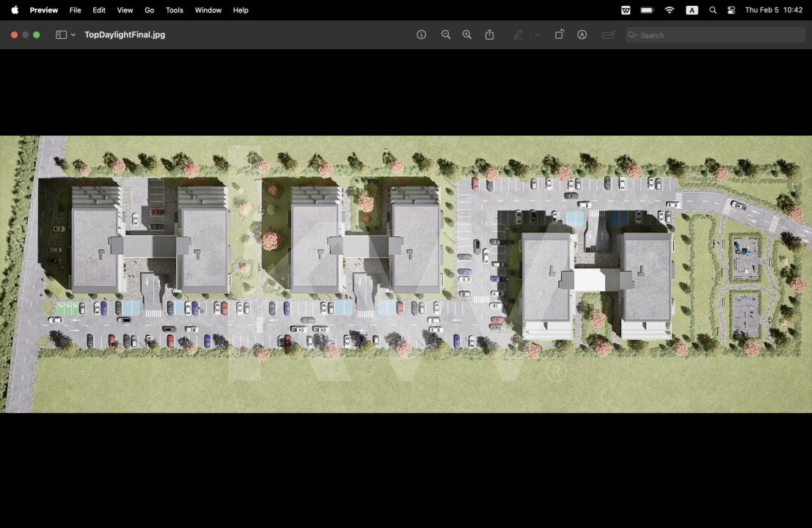The height and width of the screenshot is (528, 812).
Task: Click the form filling toolbar icon
Action: [x=607, y=34]
